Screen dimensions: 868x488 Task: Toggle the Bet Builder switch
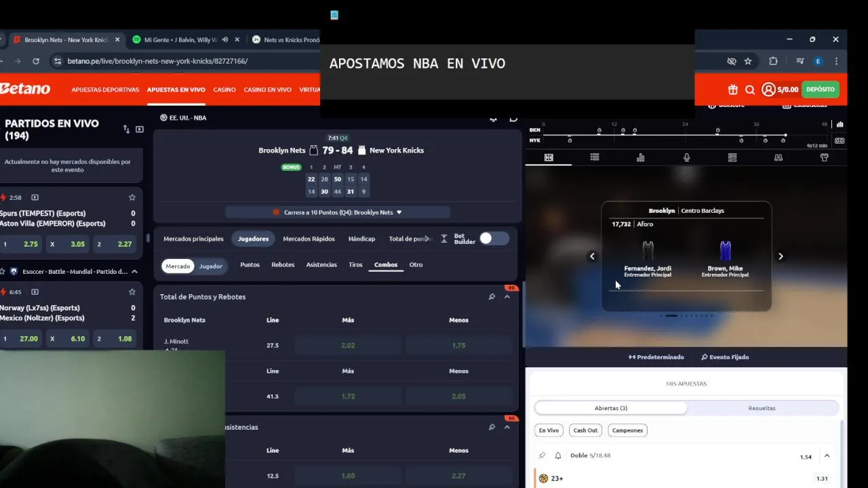494,238
